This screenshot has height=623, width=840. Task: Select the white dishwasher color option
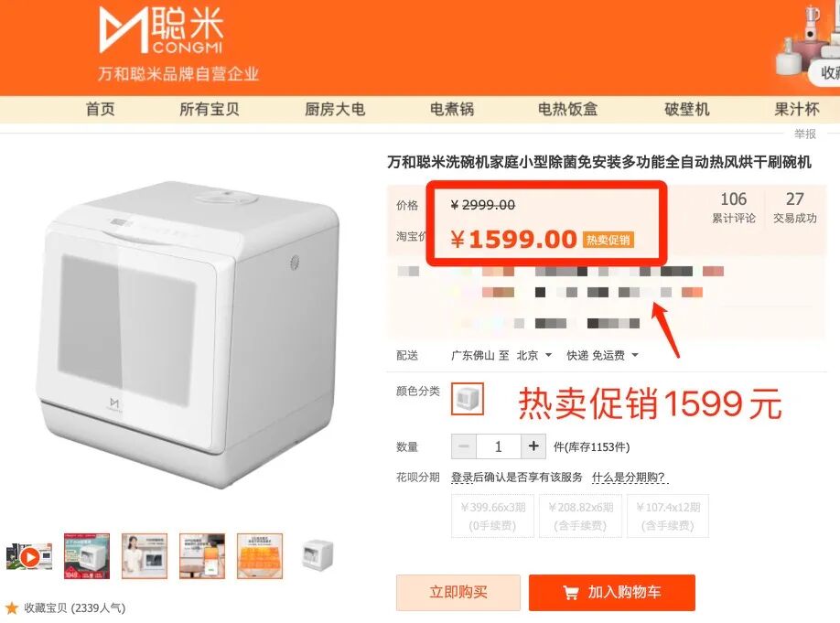pyautogui.click(x=468, y=399)
